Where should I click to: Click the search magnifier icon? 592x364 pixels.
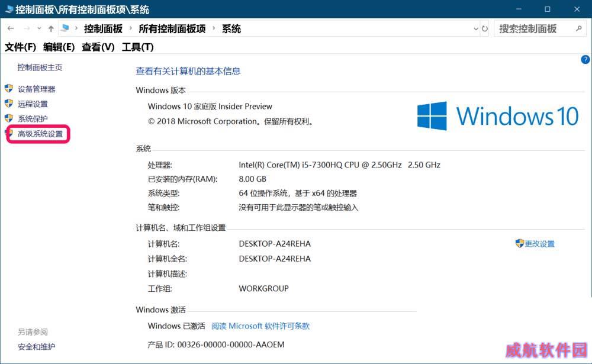pos(579,28)
